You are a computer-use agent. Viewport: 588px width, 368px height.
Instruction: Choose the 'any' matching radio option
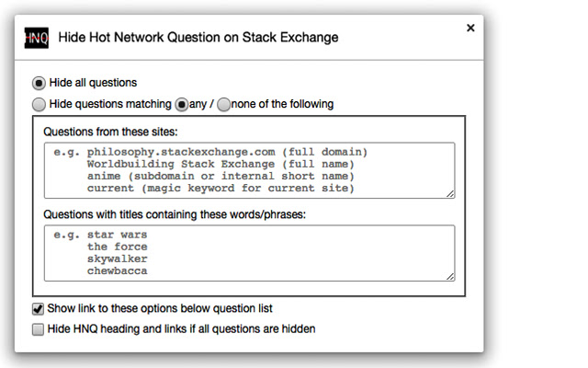[x=182, y=104]
